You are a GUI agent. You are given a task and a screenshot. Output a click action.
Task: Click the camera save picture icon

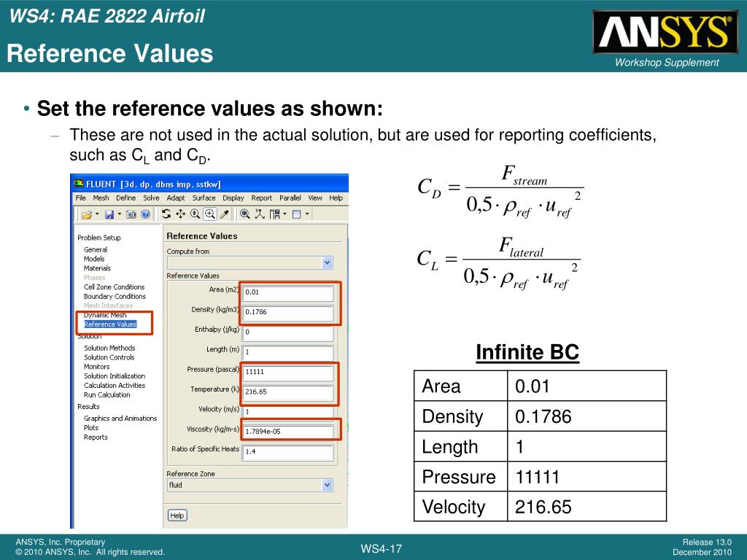tap(131, 214)
